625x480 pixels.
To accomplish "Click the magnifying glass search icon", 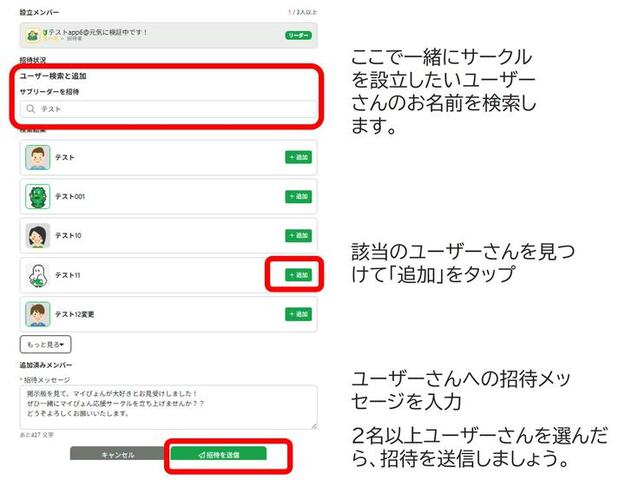I will click(x=32, y=109).
